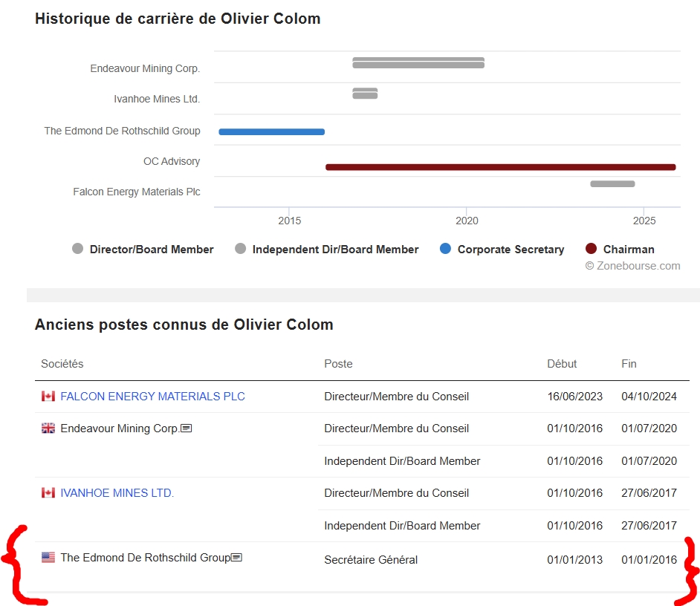
Task: Select the gray Falcon Energy Materials timeline bar
Action: click(x=612, y=183)
